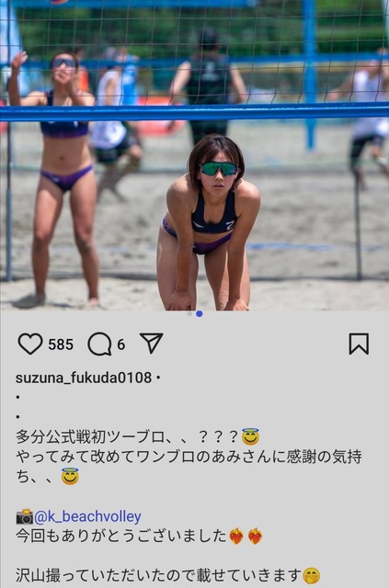Tap the giggling face emoji at caption end

pyautogui.click(x=312, y=576)
